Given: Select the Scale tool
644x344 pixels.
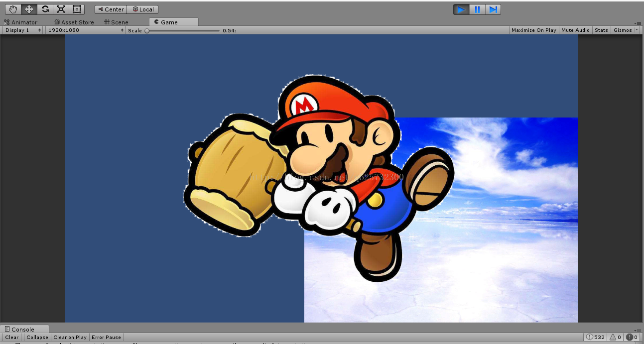Looking at the screenshot, I should (x=61, y=9).
